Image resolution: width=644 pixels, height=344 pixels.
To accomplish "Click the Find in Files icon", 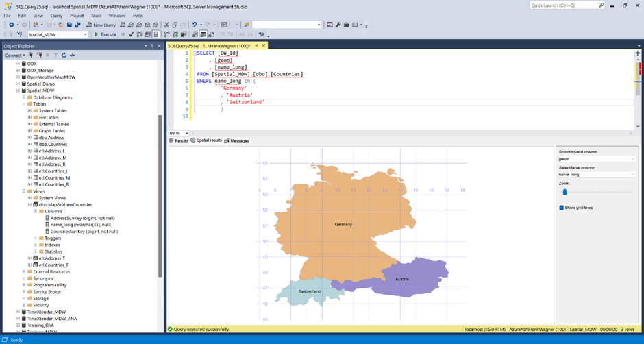I will click(x=246, y=25).
